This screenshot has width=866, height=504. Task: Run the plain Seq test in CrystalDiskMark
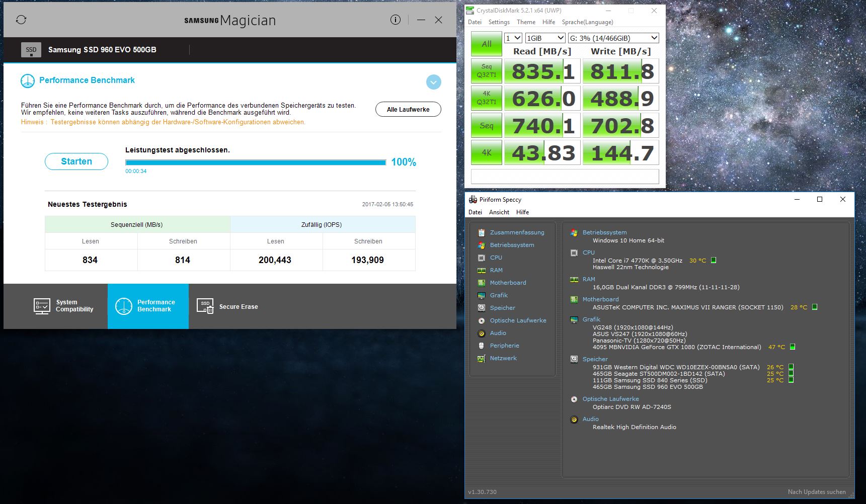487,125
